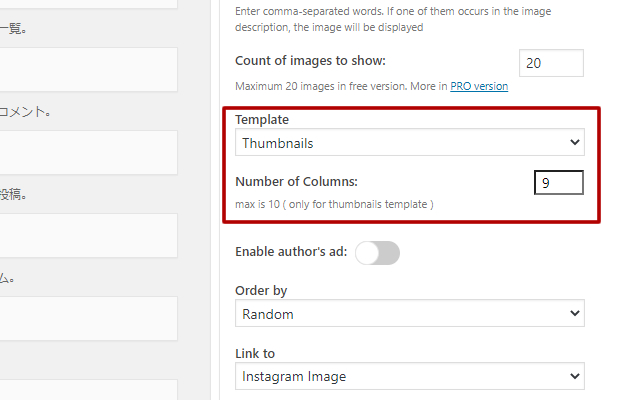Expand the Order by dropdown

411,314
